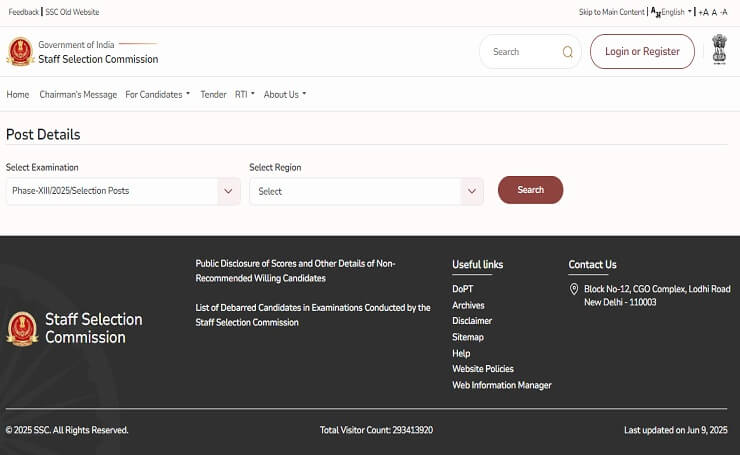Open the Website Policies link
This screenshot has width=740, height=455.
pyautogui.click(x=483, y=369)
